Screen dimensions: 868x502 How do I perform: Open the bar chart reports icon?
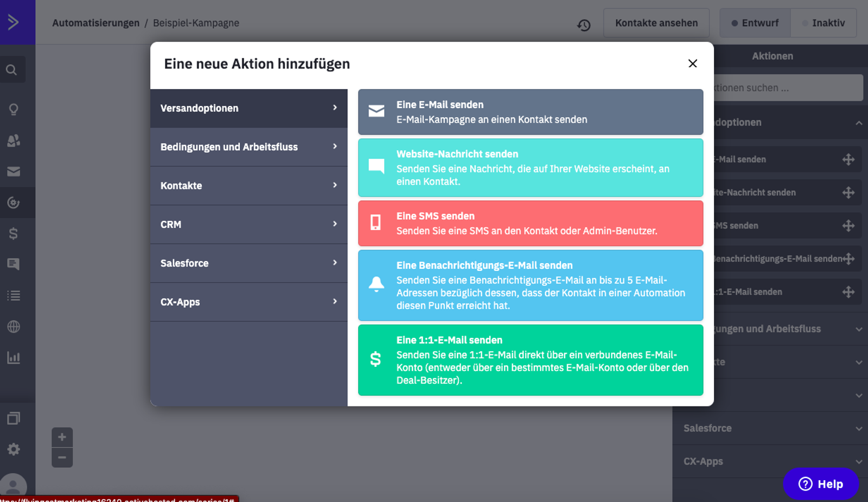pos(14,358)
